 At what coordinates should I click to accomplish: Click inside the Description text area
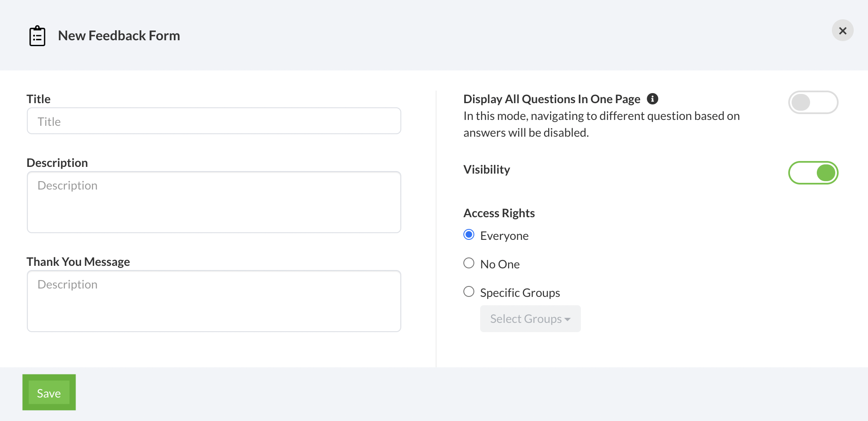pyautogui.click(x=214, y=202)
